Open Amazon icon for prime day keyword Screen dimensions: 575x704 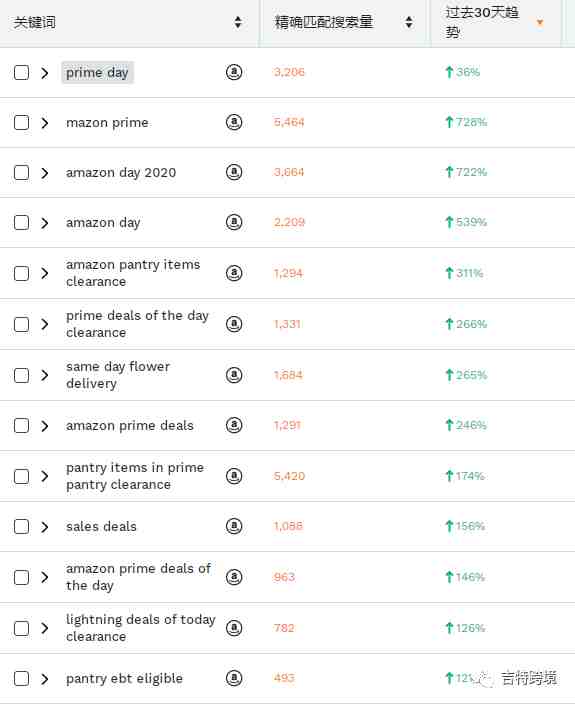click(x=234, y=72)
